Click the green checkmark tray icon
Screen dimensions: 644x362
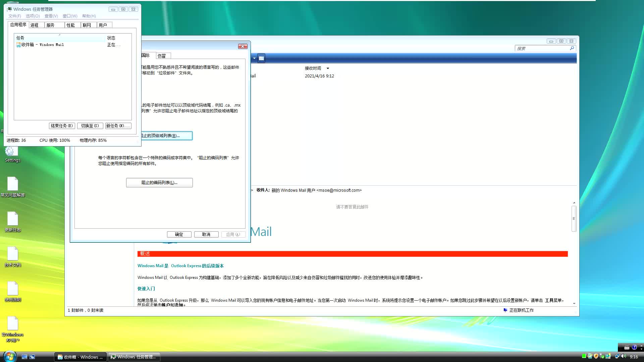click(x=602, y=356)
